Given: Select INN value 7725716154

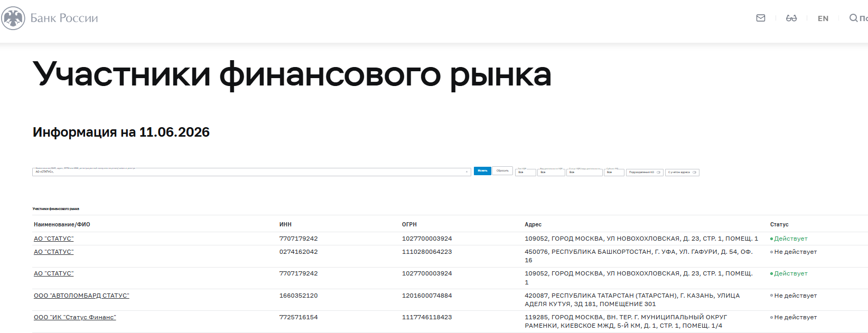Looking at the screenshot, I should coord(298,317).
